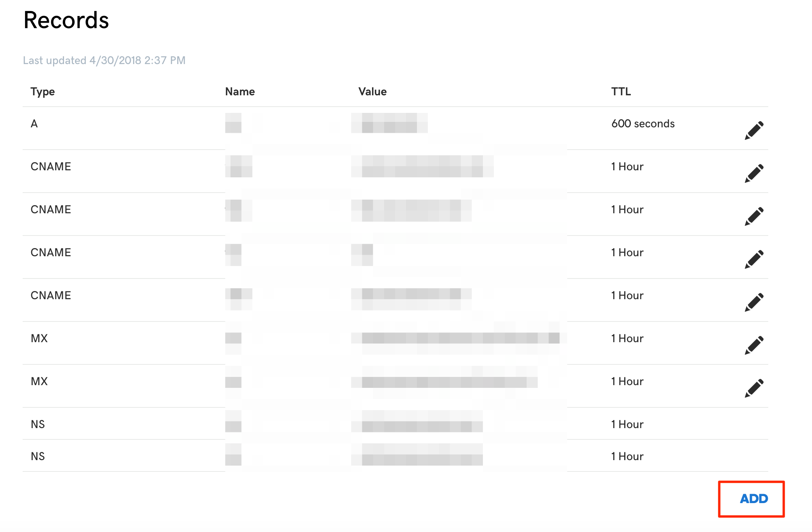Click the first MX record type label

(x=39, y=338)
